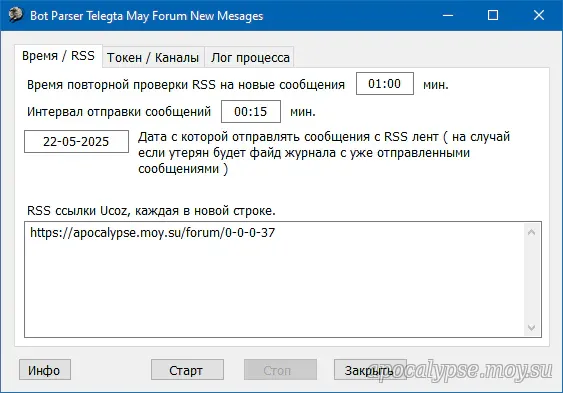Image resolution: width=563 pixels, height=393 pixels.
Task: Open the Инфо dialog button
Action: click(x=45, y=370)
